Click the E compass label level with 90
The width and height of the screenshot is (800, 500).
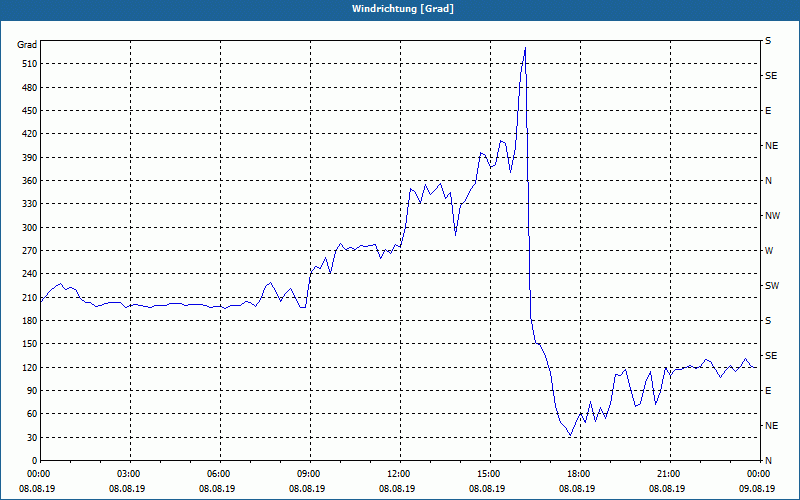pyautogui.click(x=768, y=390)
